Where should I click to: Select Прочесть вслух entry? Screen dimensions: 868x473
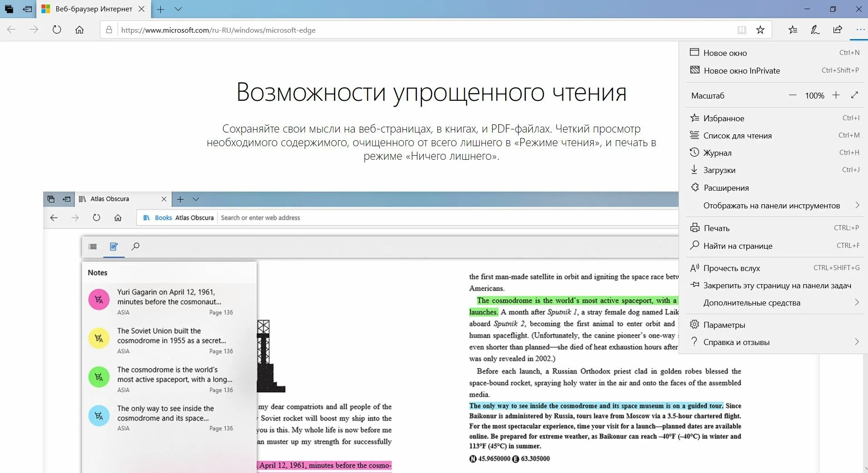click(x=774, y=268)
